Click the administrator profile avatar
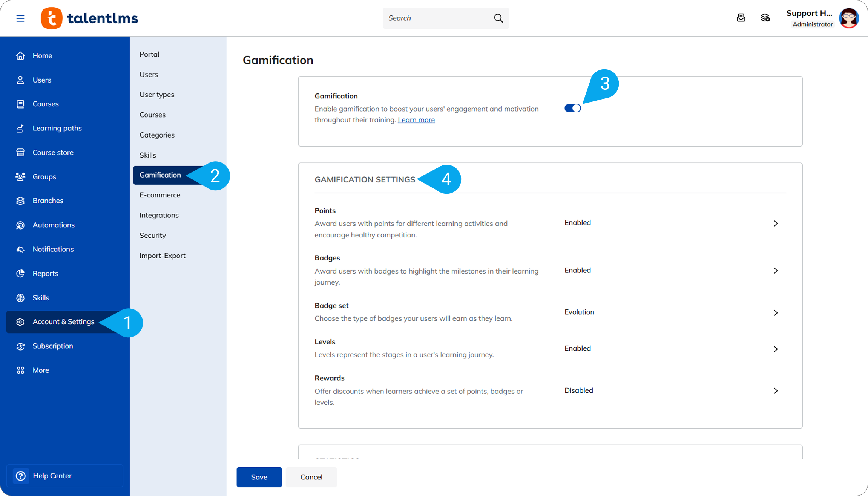This screenshot has height=496, width=868. [x=848, y=18]
